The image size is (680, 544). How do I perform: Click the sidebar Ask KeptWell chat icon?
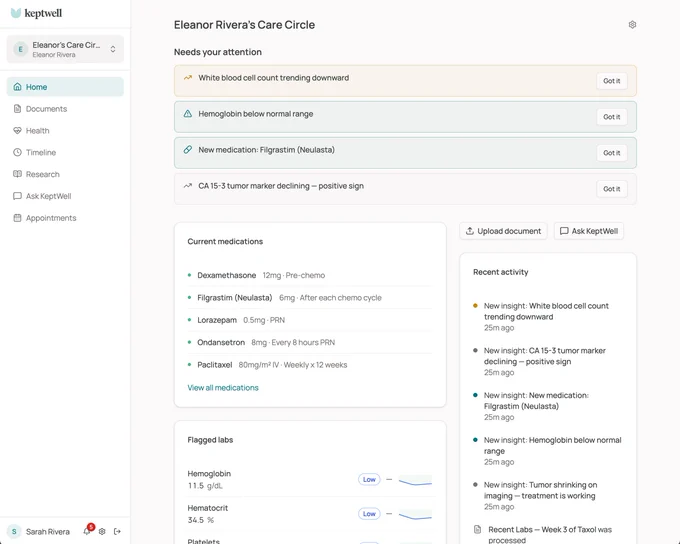click(17, 196)
